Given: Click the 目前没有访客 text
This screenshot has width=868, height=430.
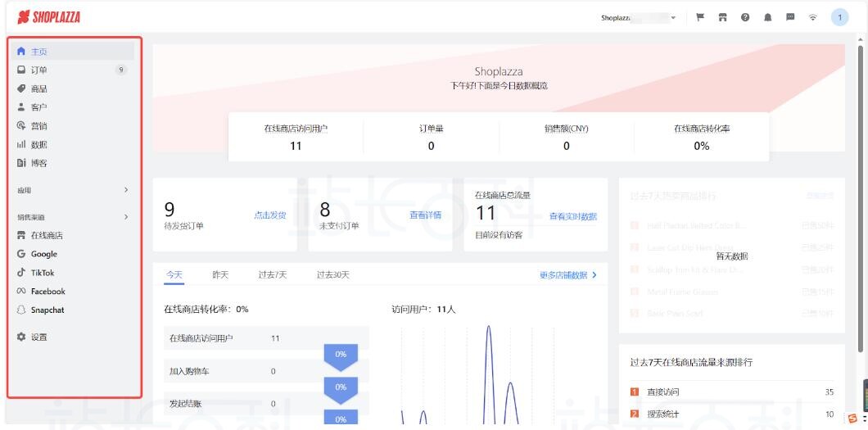Looking at the screenshot, I should click(500, 235).
